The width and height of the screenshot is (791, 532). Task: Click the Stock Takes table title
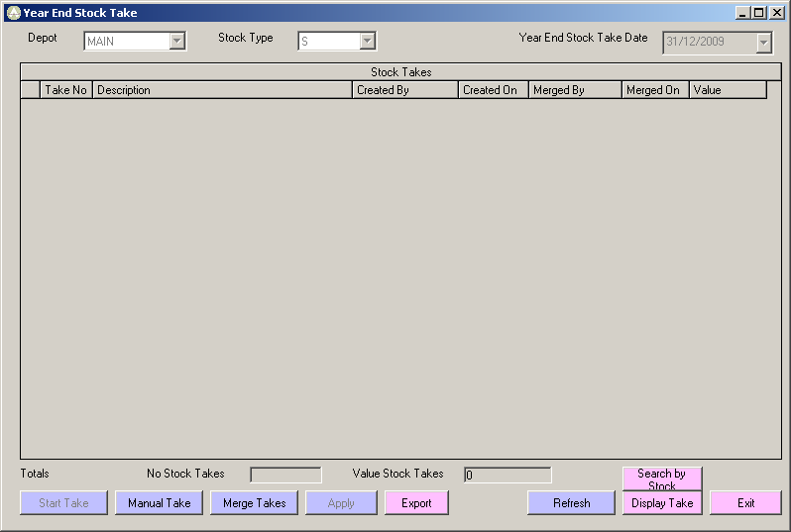[401, 72]
